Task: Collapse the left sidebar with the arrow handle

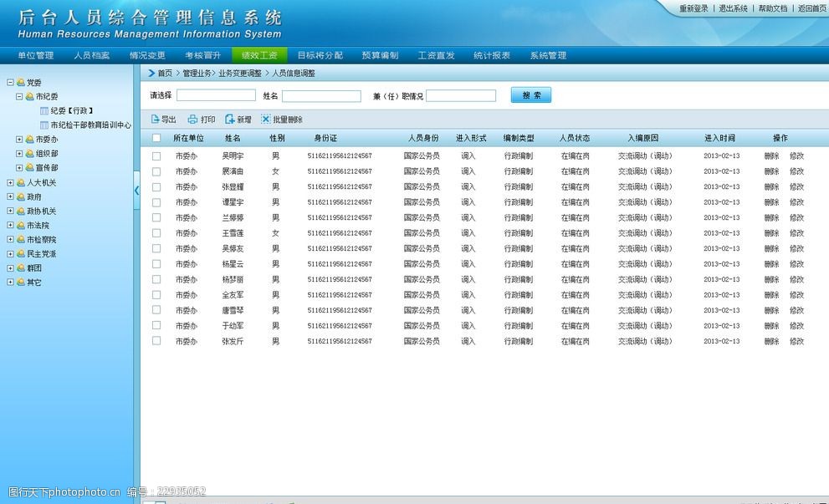Action: [x=136, y=191]
